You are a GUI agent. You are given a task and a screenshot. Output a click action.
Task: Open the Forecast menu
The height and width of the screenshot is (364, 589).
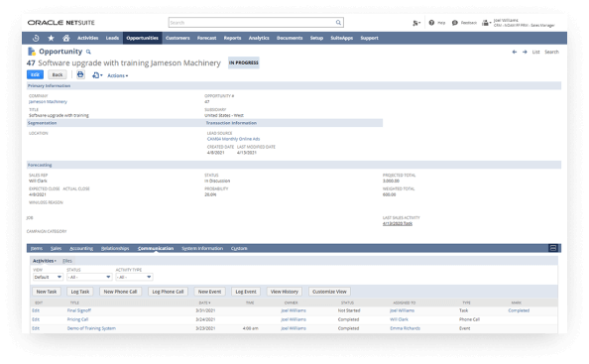click(206, 38)
